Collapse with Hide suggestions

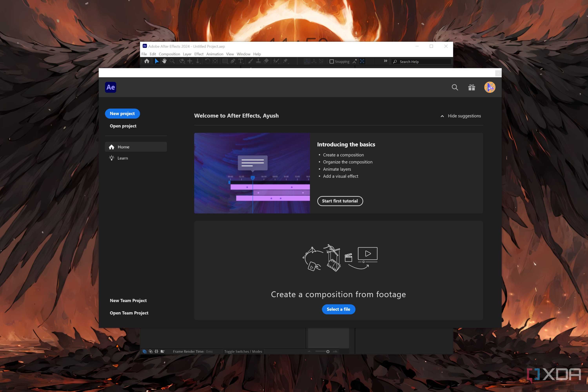[460, 116]
